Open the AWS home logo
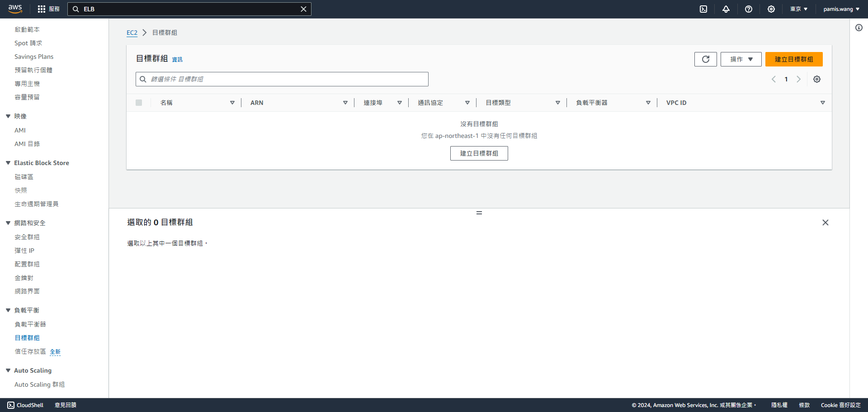Screen dimensions: 868x412 point(15,9)
